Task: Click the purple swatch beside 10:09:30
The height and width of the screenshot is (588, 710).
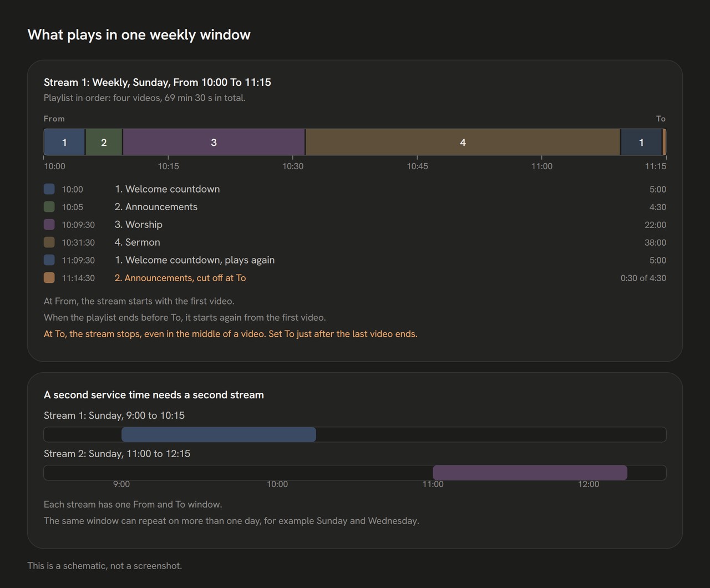Action: pyautogui.click(x=49, y=225)
